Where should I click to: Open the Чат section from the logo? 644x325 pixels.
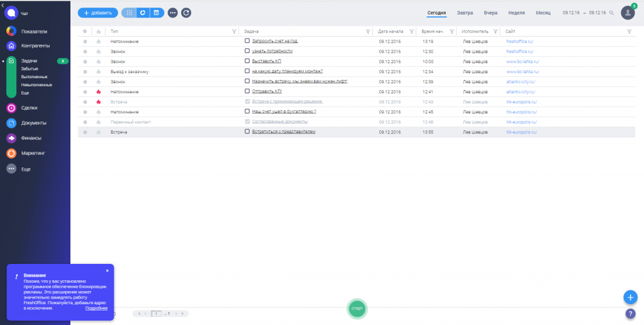coord(11,13)
